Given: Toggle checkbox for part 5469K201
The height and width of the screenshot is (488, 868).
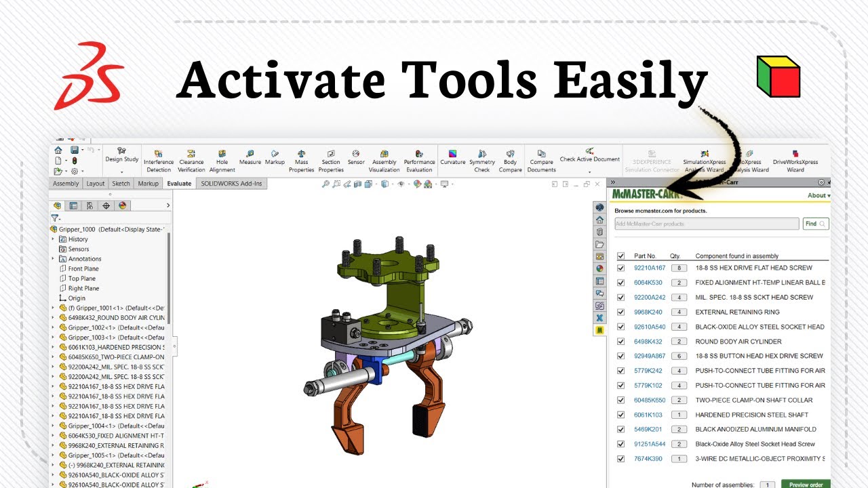Looking at the screenshot, I should [620, 429].
